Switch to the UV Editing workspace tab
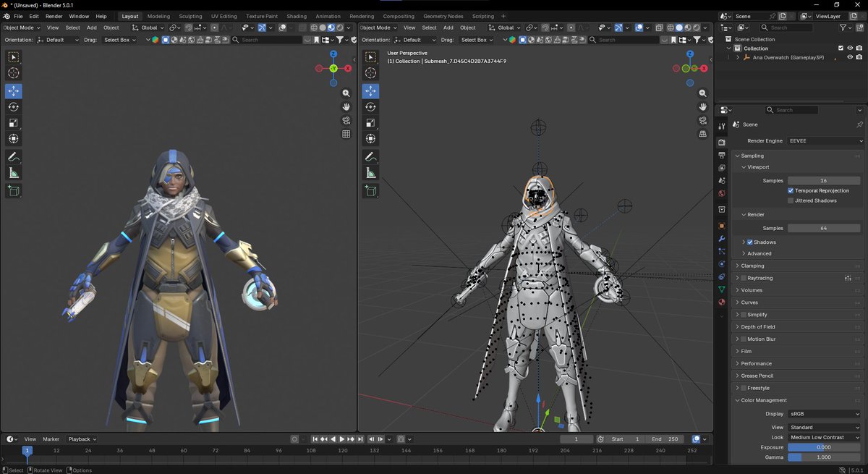This screenshot has width=868, height=474. [224, 16]
